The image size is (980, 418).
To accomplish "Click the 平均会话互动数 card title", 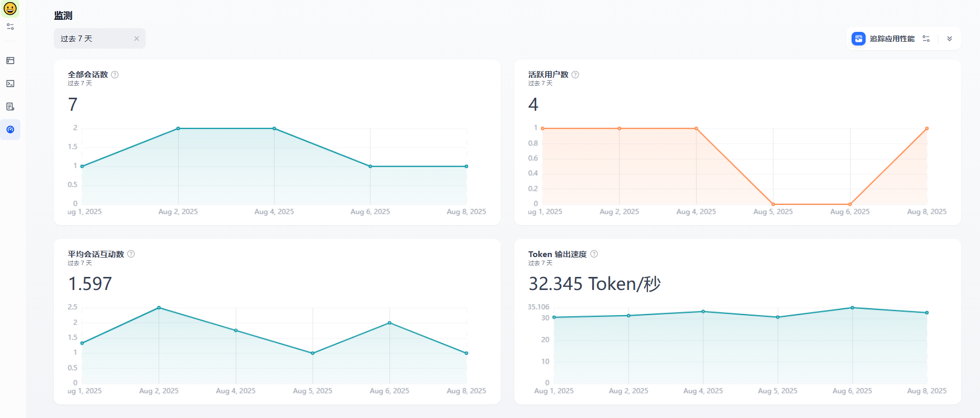I will click(96, 254).
